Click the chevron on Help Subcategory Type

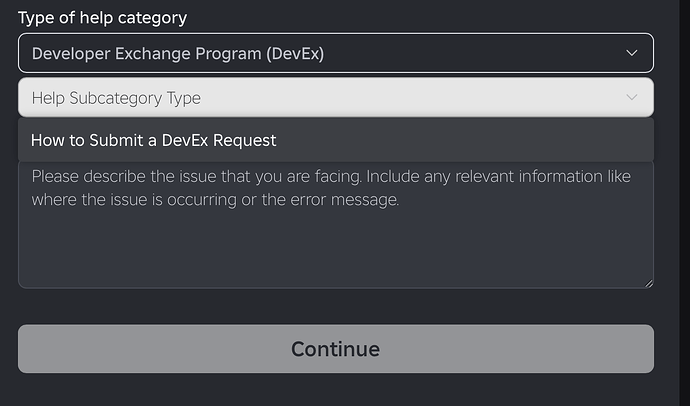[x=631, y=98]
